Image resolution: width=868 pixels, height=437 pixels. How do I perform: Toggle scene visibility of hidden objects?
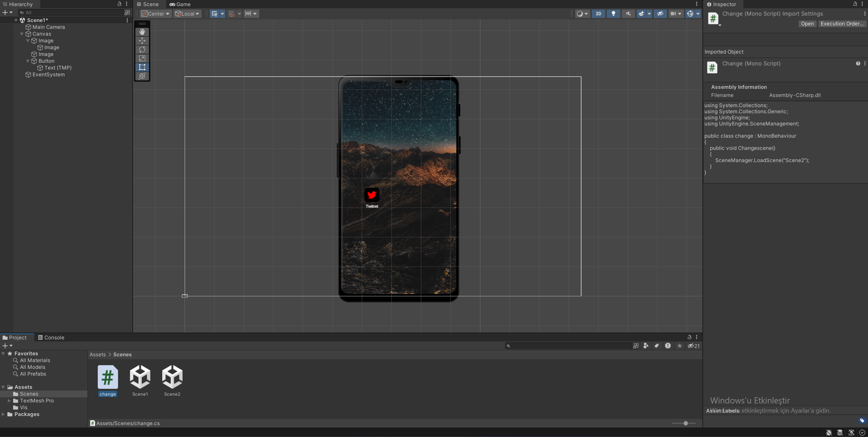point(660,14)
